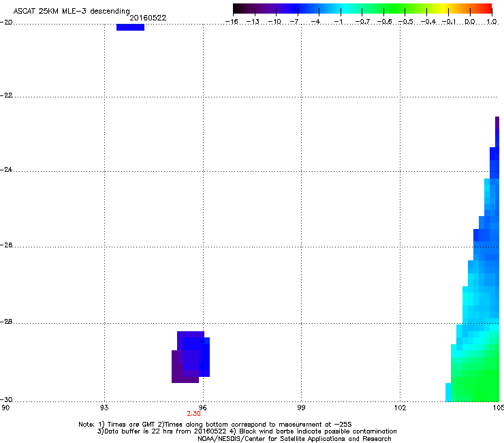Click the latitude label "-26"
The width and height of the screenshot is (504, 443).
tap(6, 245)
